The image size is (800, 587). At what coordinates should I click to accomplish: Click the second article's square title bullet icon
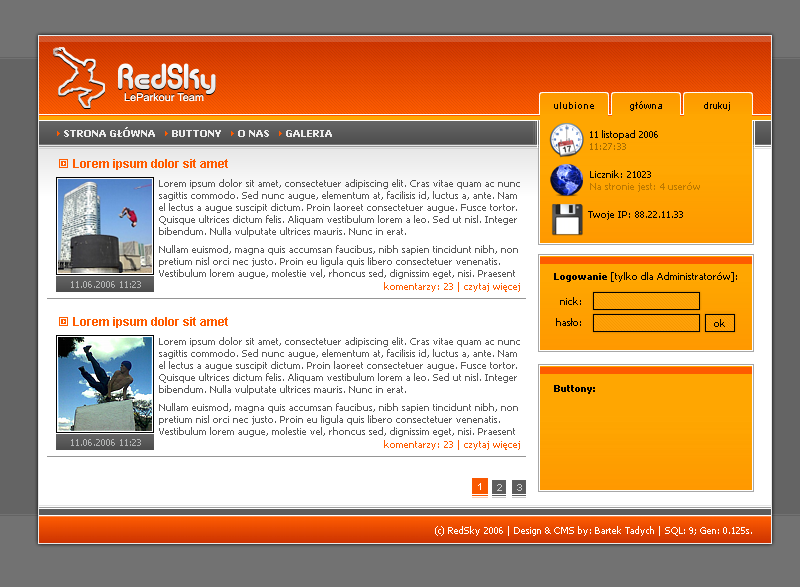[63, 322]
